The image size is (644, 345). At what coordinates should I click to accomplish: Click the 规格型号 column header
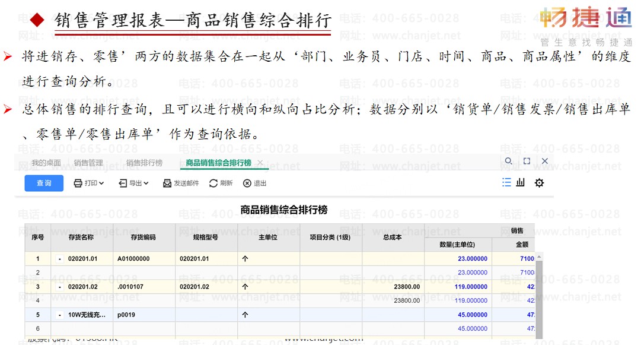pos(206,238)
